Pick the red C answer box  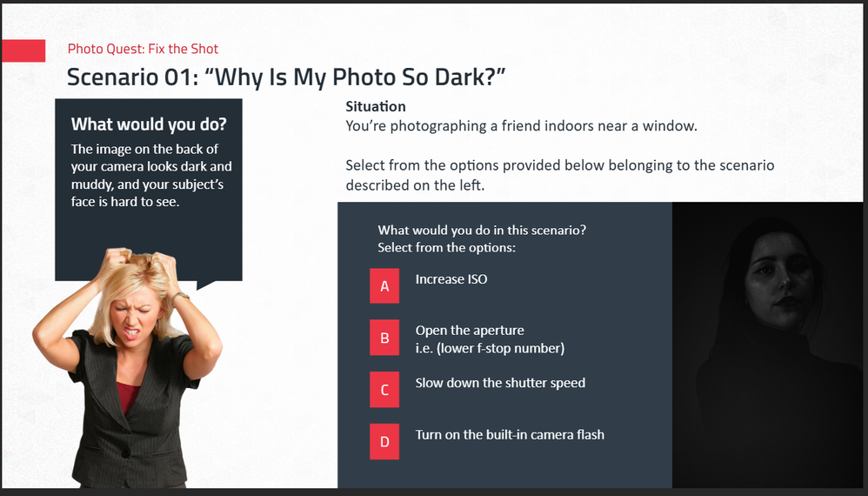click(x=384, y=390)
